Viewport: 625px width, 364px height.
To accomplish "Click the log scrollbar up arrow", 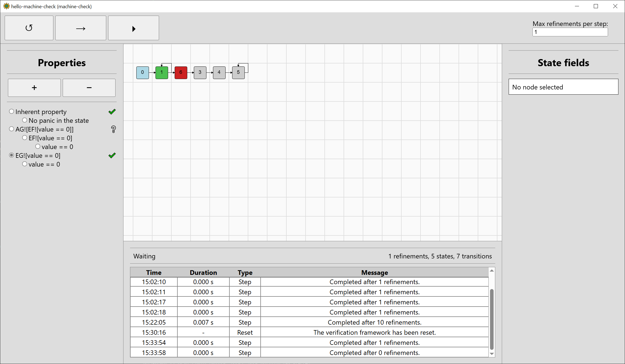I will (492, 270).
